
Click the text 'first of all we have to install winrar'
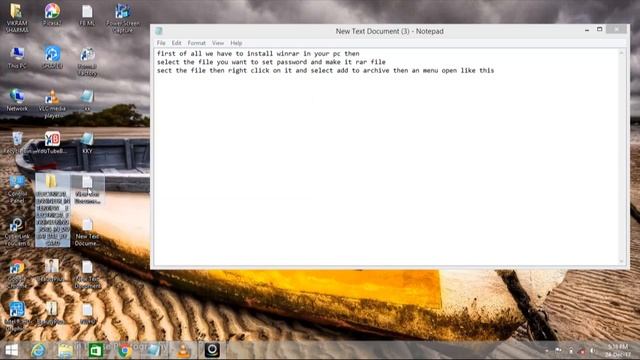(228, 53)
